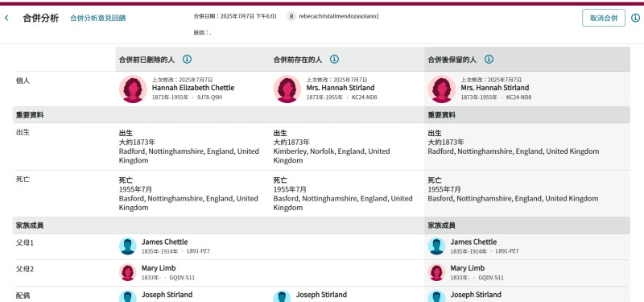Click ID KC24-ND8 in 合併後保留的人 column

tap(518, 97)
